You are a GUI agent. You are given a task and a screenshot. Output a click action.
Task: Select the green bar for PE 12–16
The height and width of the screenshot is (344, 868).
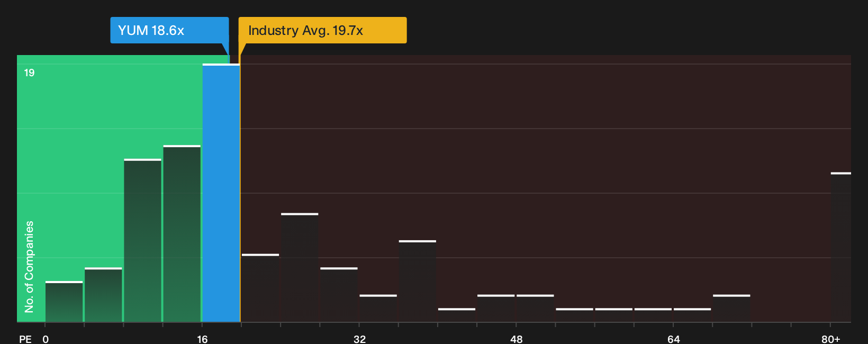(x=182, y=233)
